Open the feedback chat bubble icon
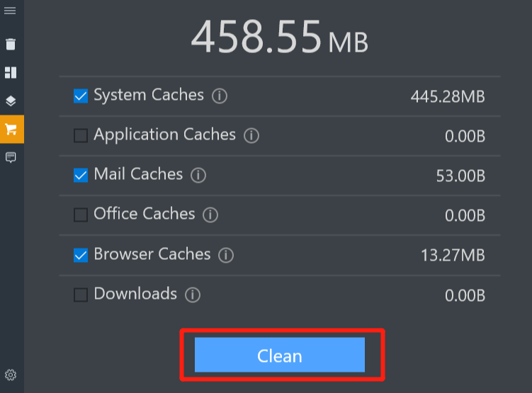Image resolution: width=532 pixels, height=393 pixels. click(x=11, y=157)
